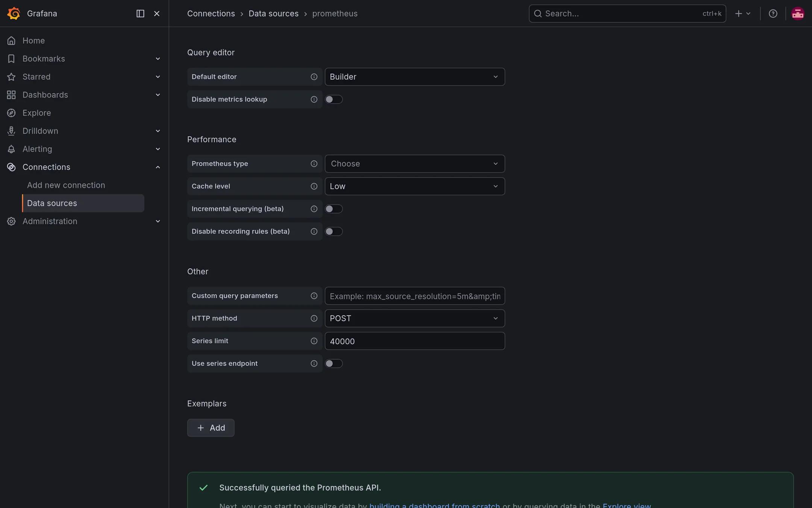
Task: Click Connections breadcrumb link
Action: [x=211, y=14]
